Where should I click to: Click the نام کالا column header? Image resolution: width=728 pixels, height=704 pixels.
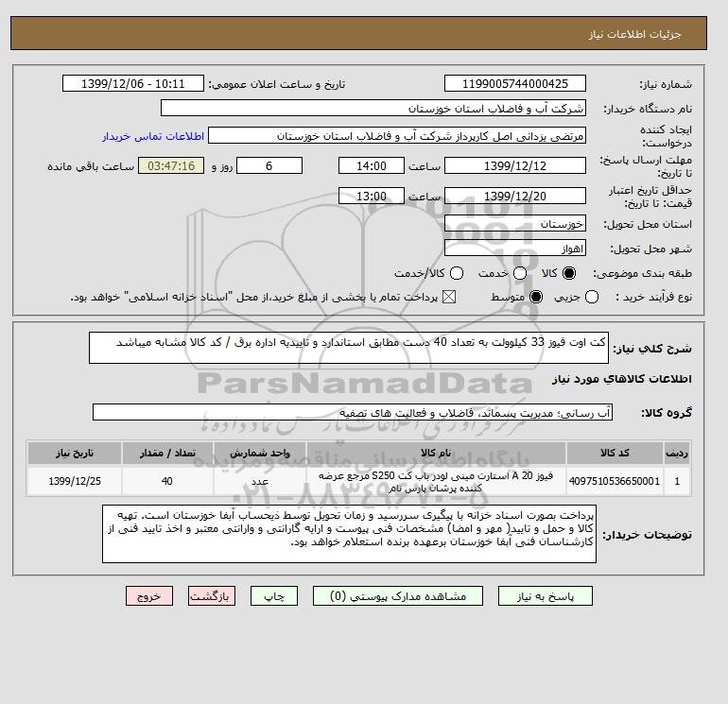(x=436, y=453)
